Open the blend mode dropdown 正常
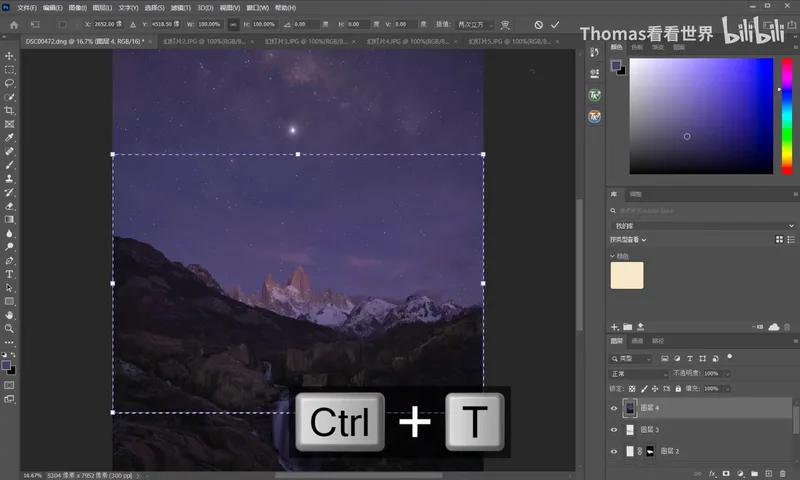The width and height of the screenshot is (800, 480). 639,374
